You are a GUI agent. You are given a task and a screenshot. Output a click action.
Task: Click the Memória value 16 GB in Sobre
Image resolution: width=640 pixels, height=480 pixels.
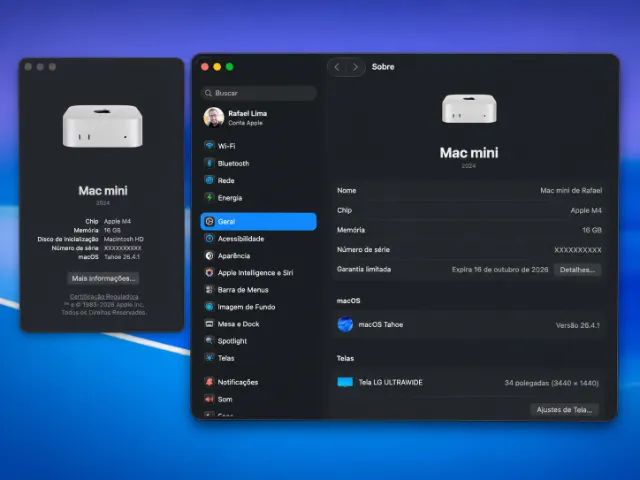point(592,230)
